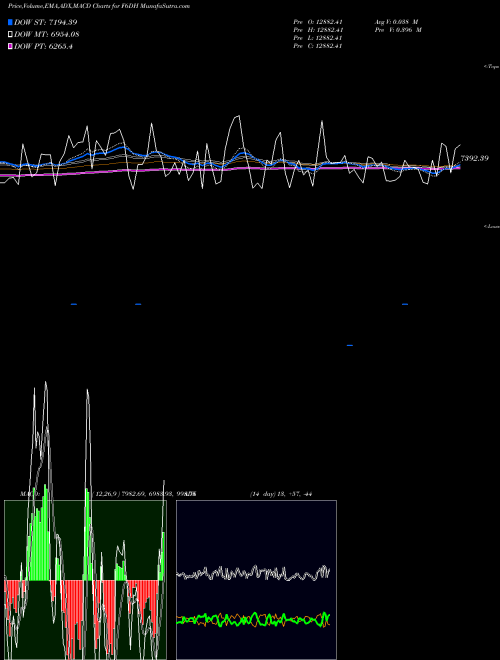Viewport: 500px width, 660px height.
Task: Click the 7392.39 last price label
Action: pyautogui.click(x=474, y=158)
